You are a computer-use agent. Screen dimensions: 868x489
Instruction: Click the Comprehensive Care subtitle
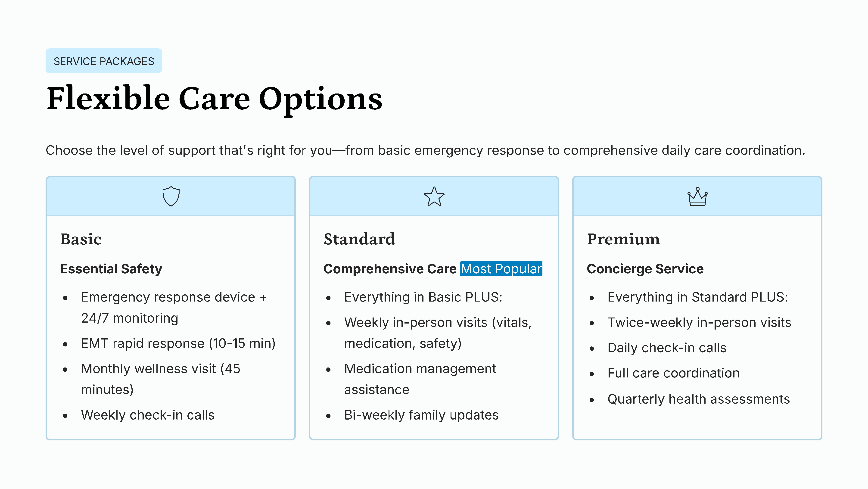pos(390,269)
